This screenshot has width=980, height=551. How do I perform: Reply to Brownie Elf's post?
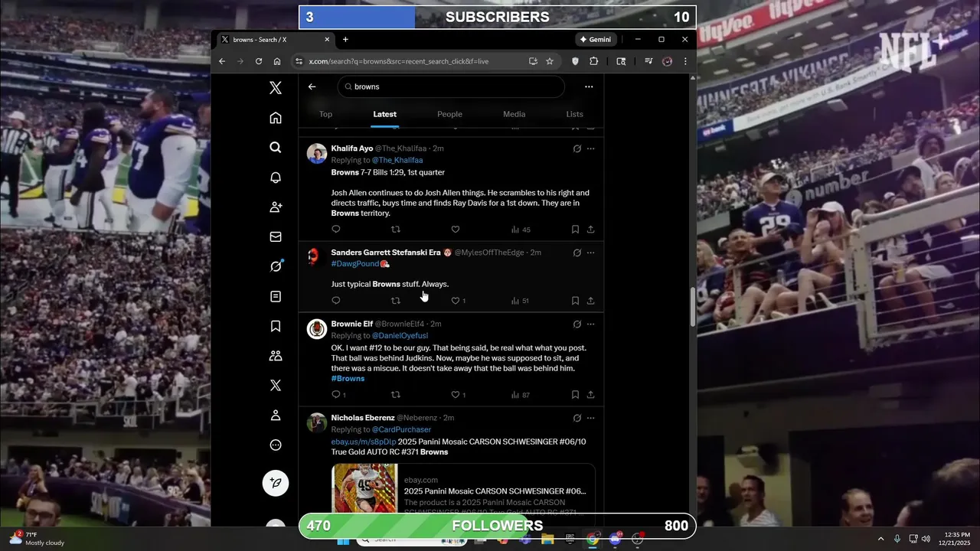tap(338, 395)
